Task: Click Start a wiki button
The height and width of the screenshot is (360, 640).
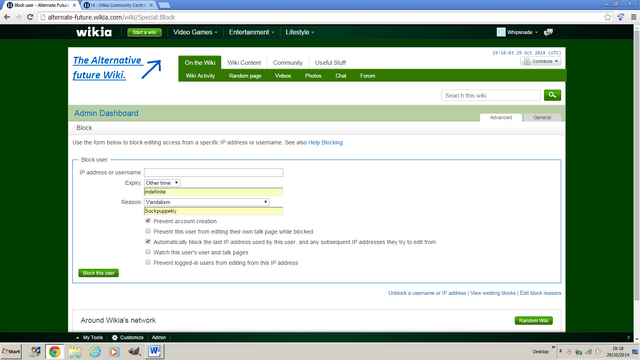Action: tap(144, 32)
